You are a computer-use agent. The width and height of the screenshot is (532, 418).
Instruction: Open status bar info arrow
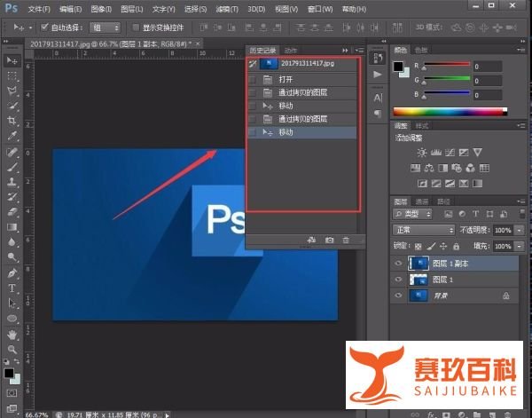(x=168, y=414)
